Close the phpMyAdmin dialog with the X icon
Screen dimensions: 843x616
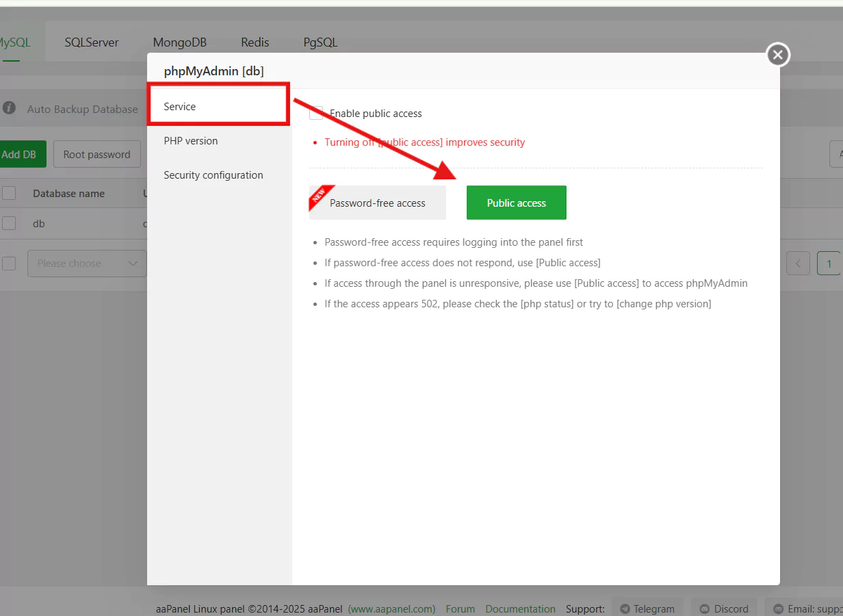tap(778, 55)
